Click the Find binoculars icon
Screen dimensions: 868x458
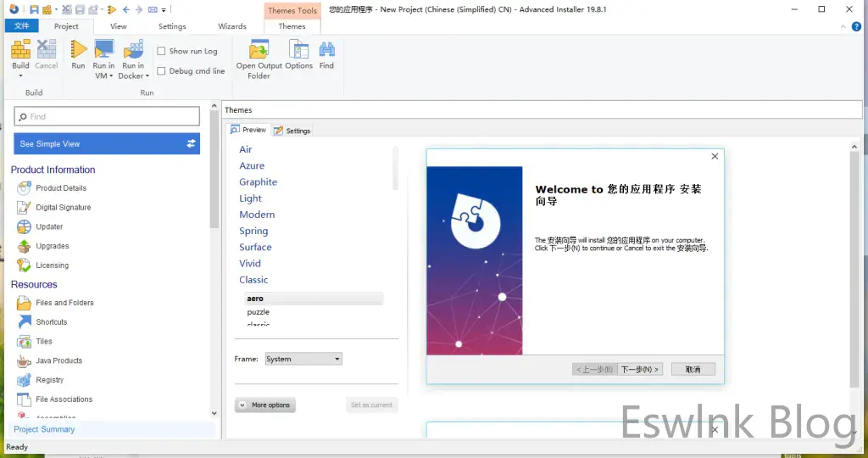[x=326, y=50]
